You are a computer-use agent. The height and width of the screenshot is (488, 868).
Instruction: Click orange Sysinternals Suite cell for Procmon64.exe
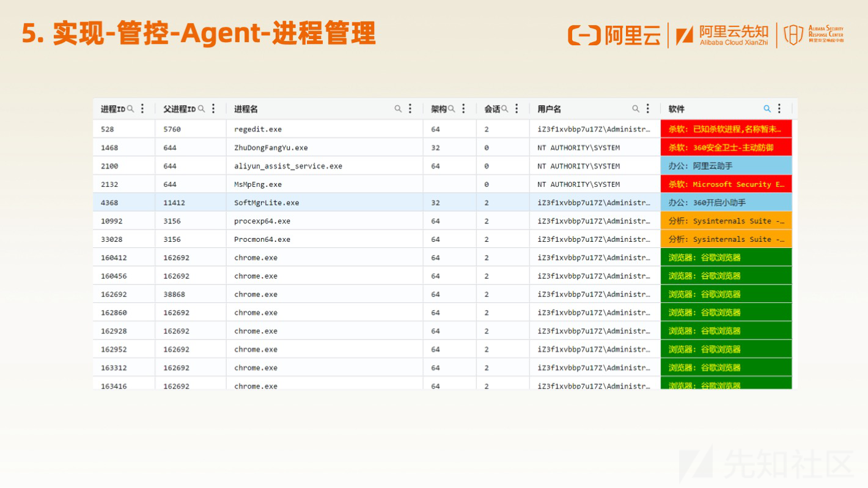pos(726,239)
